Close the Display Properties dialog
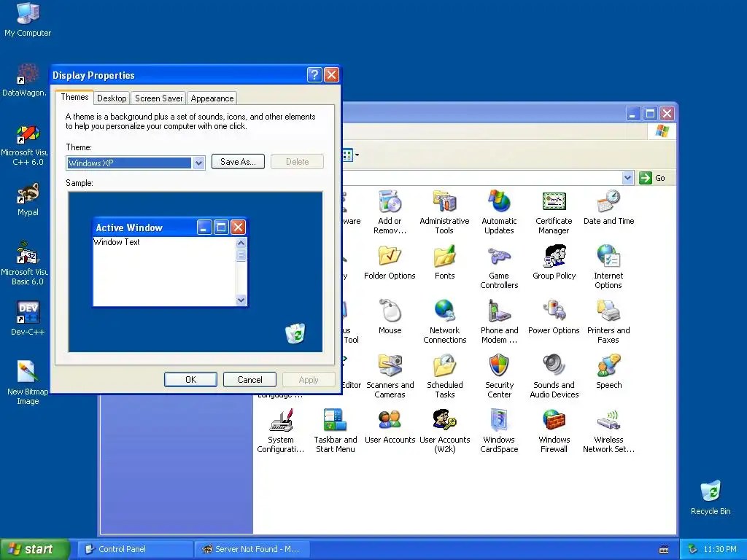This screenshot has height=560, width=747. click(x=331, y=75)
